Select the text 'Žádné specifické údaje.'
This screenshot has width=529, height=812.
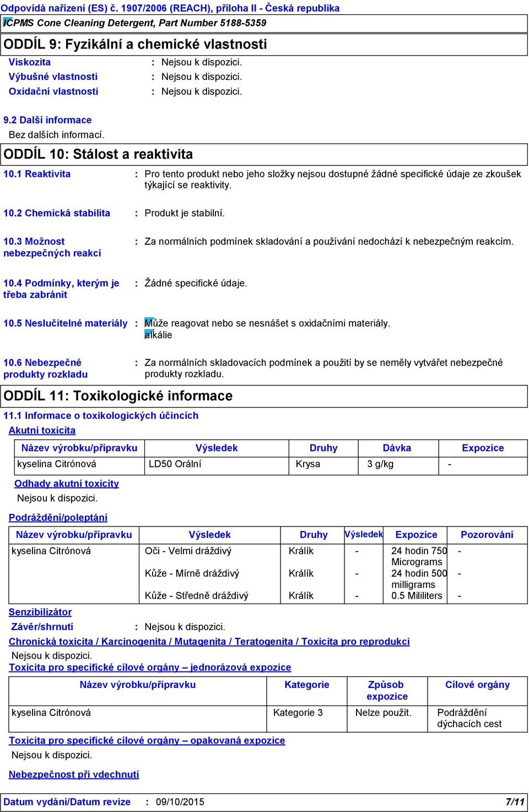[196, 283]
